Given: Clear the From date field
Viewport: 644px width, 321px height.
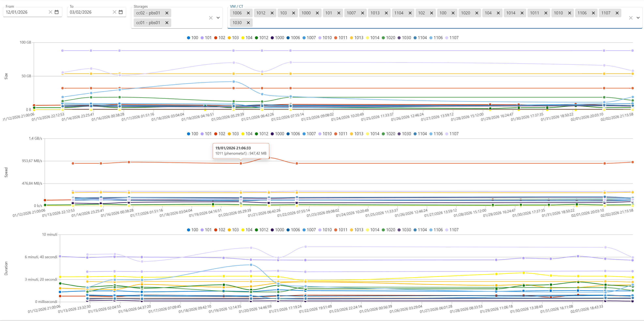Looking at the screenshot, I should point(51,12).
